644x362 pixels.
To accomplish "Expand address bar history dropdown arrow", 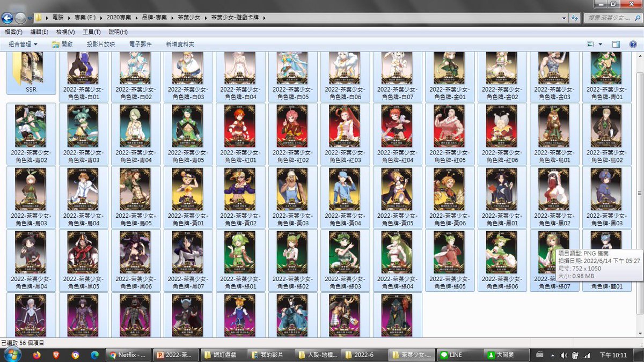I will coord(564,18).
